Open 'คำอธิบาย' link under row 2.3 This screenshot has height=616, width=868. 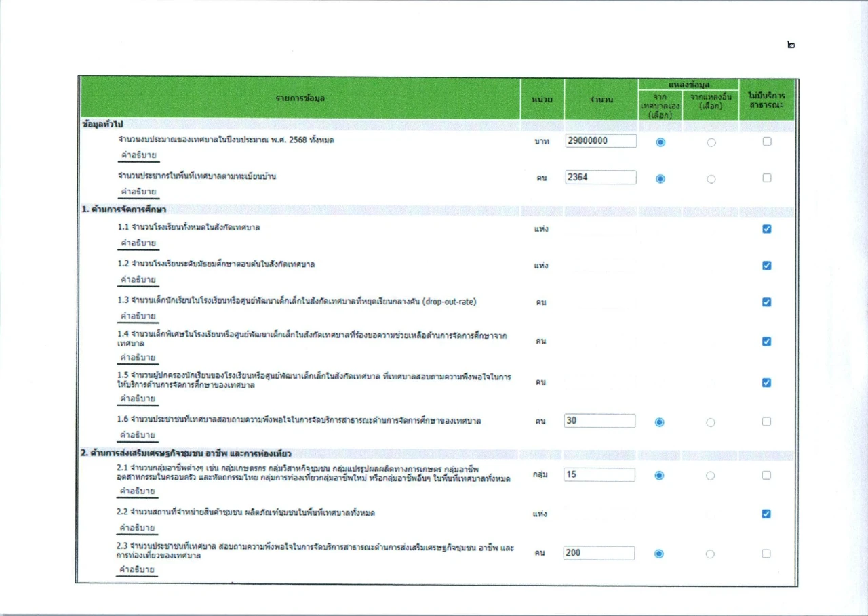(138, 569)
